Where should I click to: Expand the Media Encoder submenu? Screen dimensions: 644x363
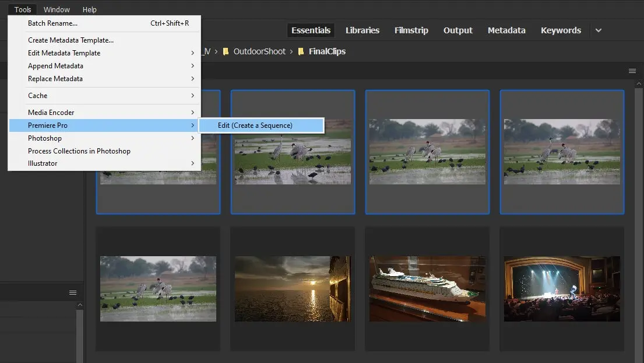(51, 112)
